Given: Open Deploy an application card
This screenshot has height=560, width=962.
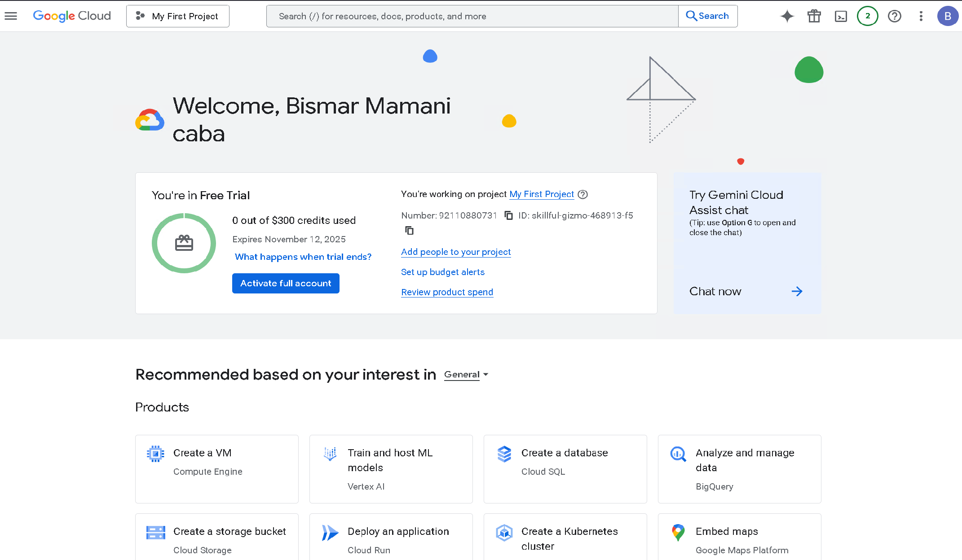Looking at the screenshot, I should tap(391, 537).
